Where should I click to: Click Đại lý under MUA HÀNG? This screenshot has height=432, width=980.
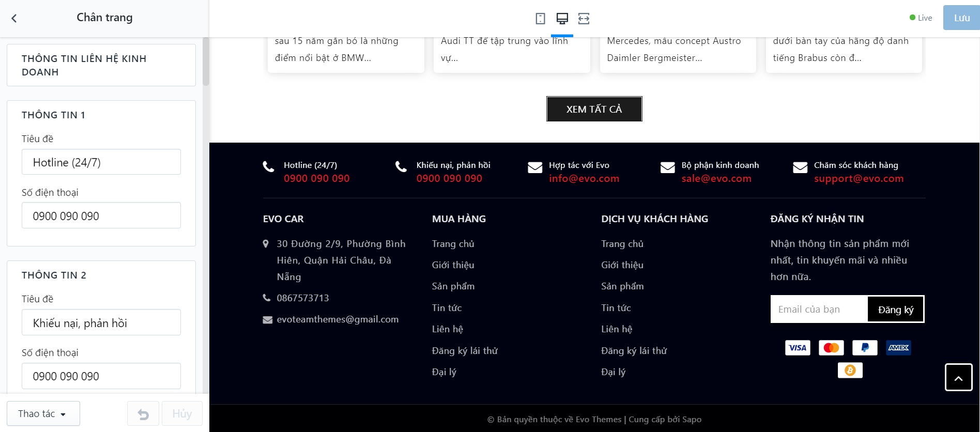[x=445, y=372]
